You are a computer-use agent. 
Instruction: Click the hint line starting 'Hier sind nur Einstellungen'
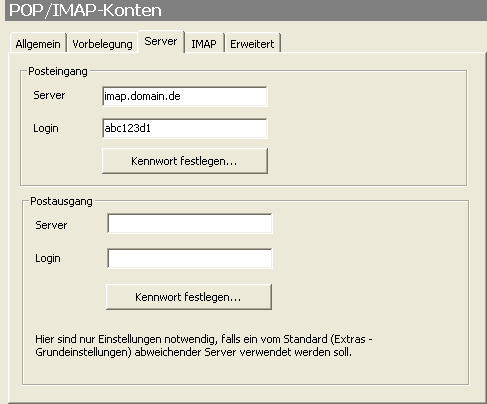[204, 339]
